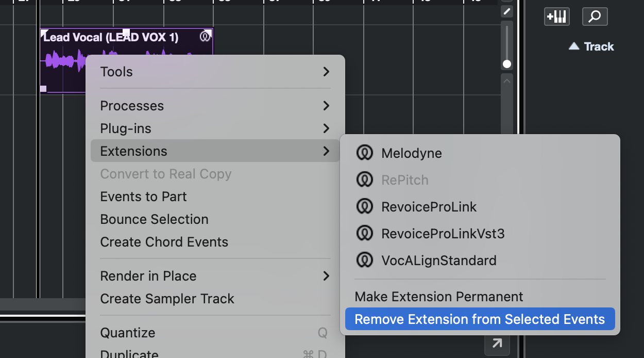Select RevoiceProLinkVst3 extension
Screen dimensions: 644x358
click(443, 234)
